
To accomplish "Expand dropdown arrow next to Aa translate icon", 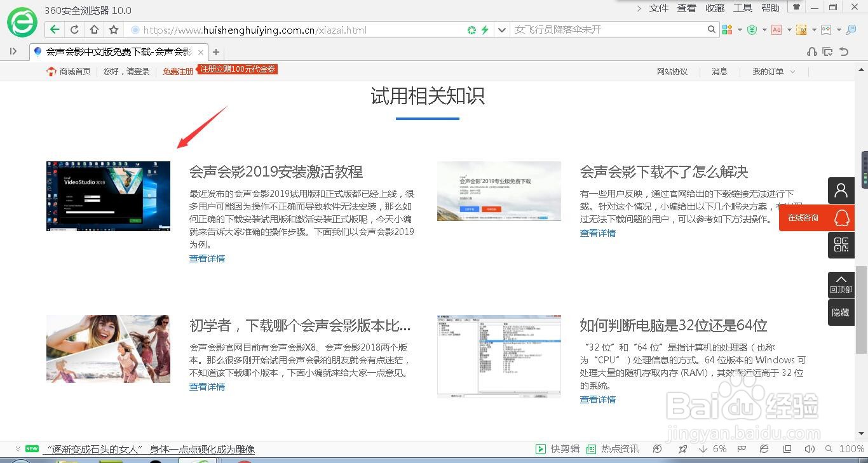I will [x=789, y=30].
